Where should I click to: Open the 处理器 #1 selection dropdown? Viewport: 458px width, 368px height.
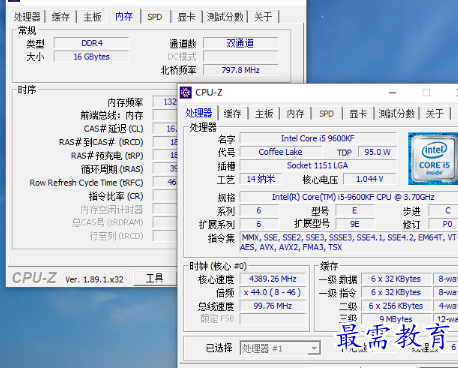(280, 349)
